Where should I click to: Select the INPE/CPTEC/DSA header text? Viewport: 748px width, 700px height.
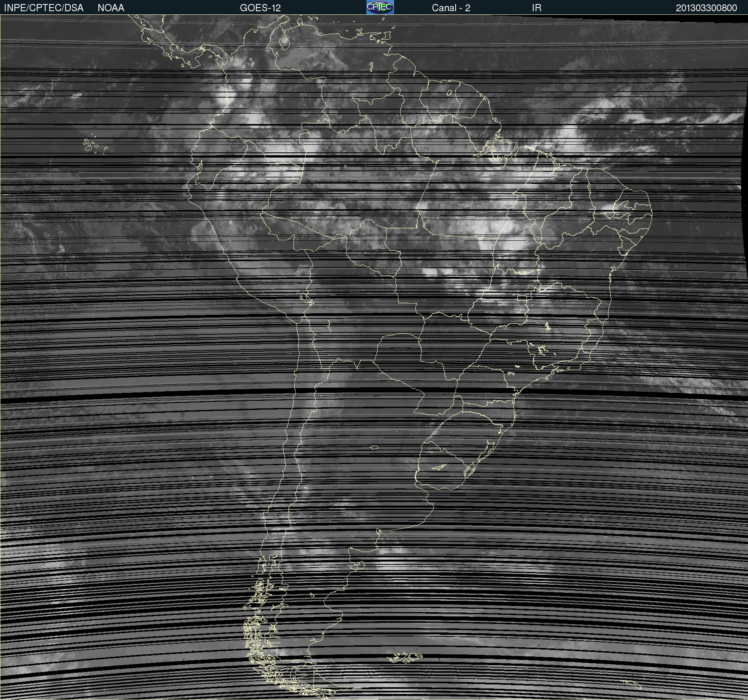(x=44, y=8)
